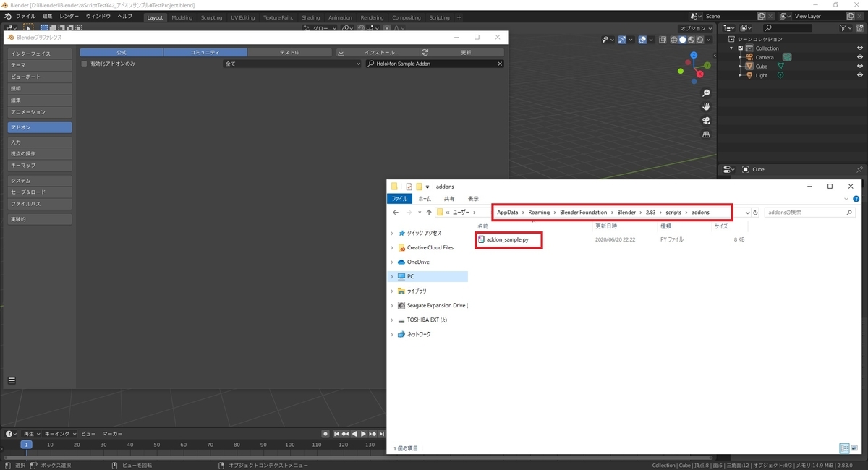Screen dimensions: 868x470
Task: Click the Light data icon in outliner
Action: tap(780, 75)
